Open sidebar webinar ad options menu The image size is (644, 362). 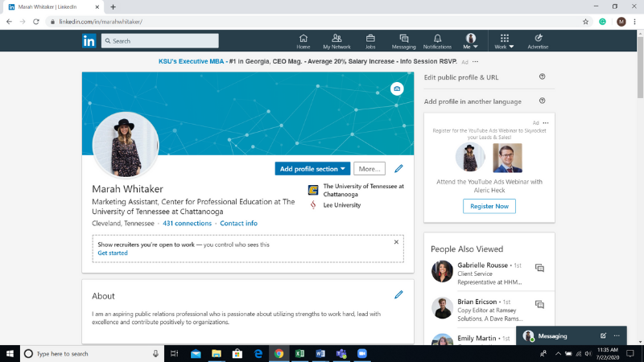[546, 123]
